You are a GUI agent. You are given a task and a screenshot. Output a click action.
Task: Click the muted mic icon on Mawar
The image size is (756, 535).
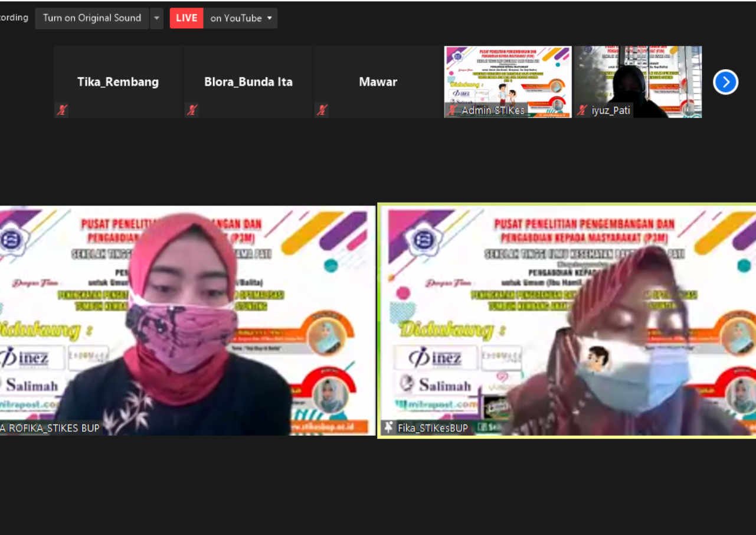322,110
